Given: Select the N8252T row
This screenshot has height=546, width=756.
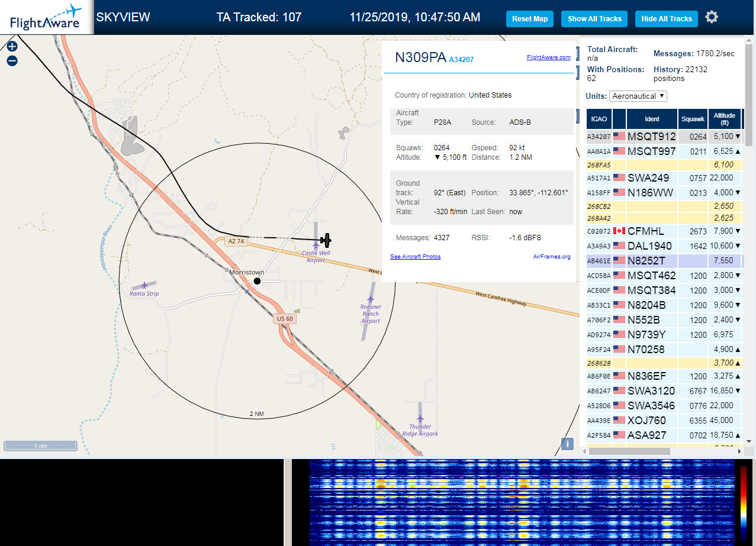Looking at the screenshot, I should click(x=664, y=260).
